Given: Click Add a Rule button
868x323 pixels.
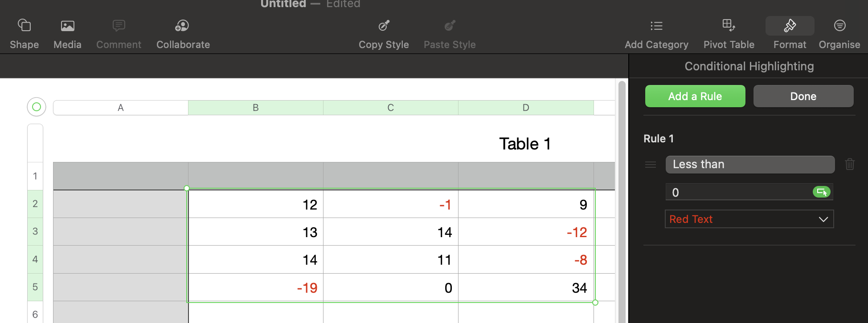Looking at the screenshot, I should 695,96.
